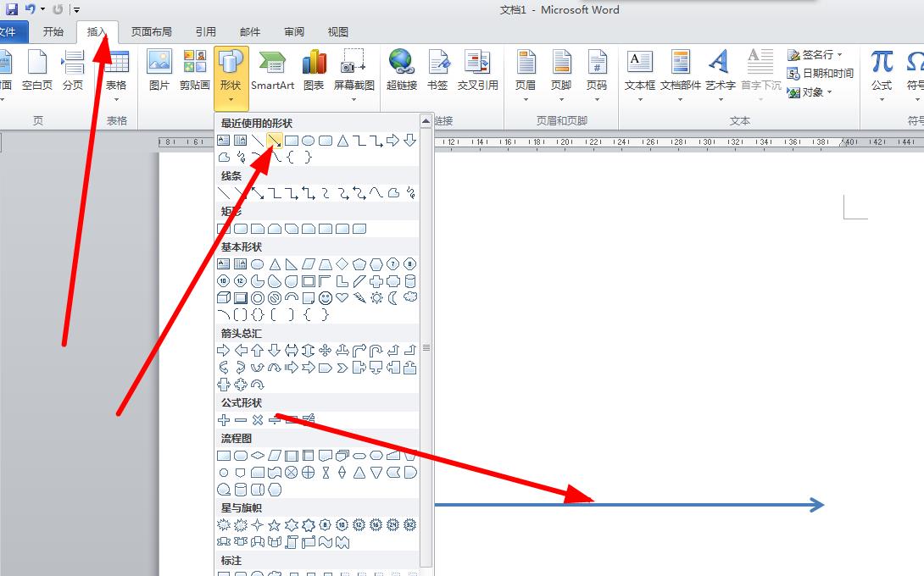Open the 页面布局 (Page Layout) tab
The height and width of the screenshot is (576, 924).
[x=152, y=32]
